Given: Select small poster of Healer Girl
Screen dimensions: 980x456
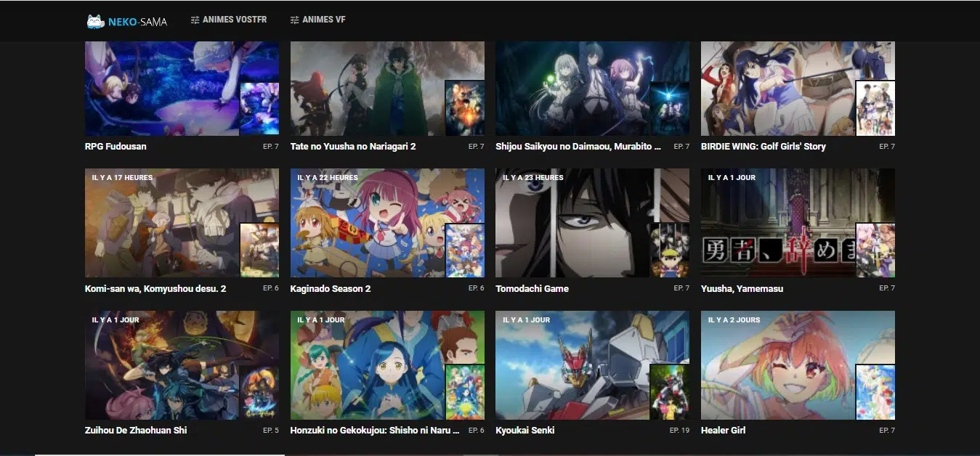Looking at the screenshot, I should point(875,392).
